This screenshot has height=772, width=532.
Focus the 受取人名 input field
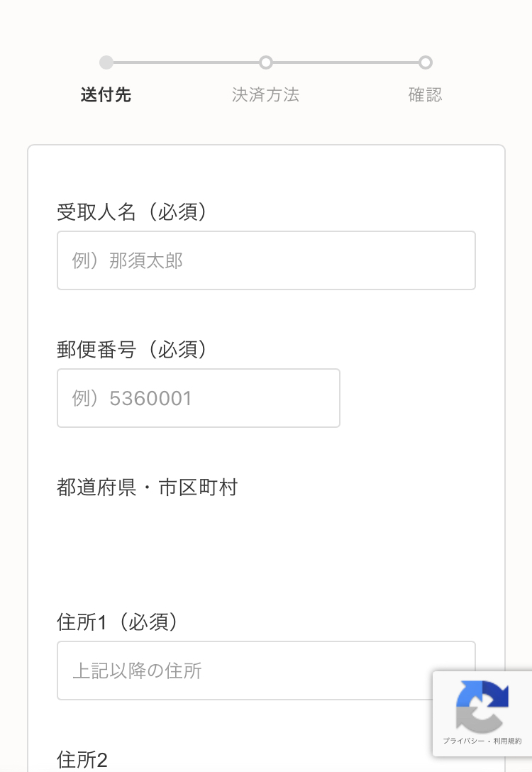coord(266,260)
